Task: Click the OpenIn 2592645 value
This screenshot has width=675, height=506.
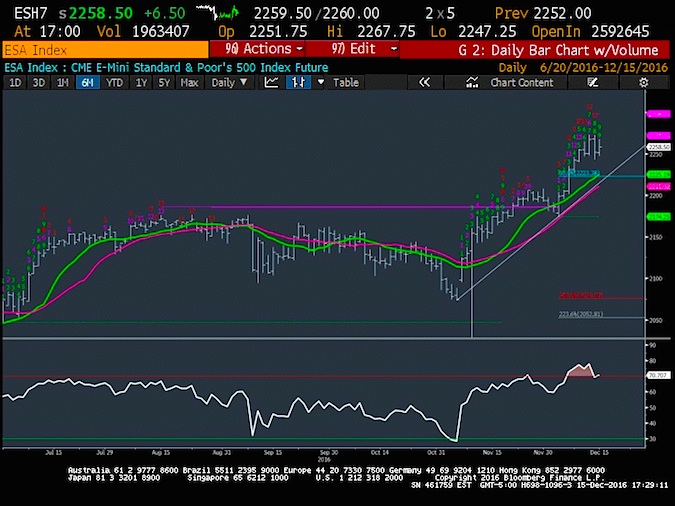Action: click(x=590, y=32)
